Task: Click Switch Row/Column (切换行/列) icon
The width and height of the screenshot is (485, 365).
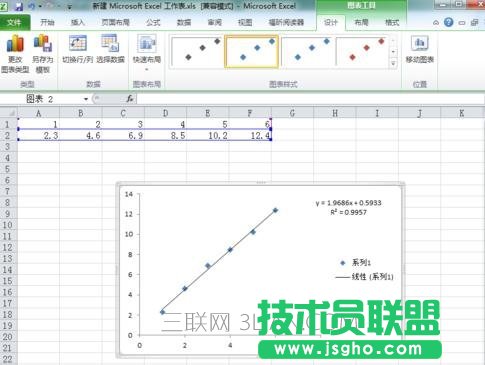Action: point(77,43)
